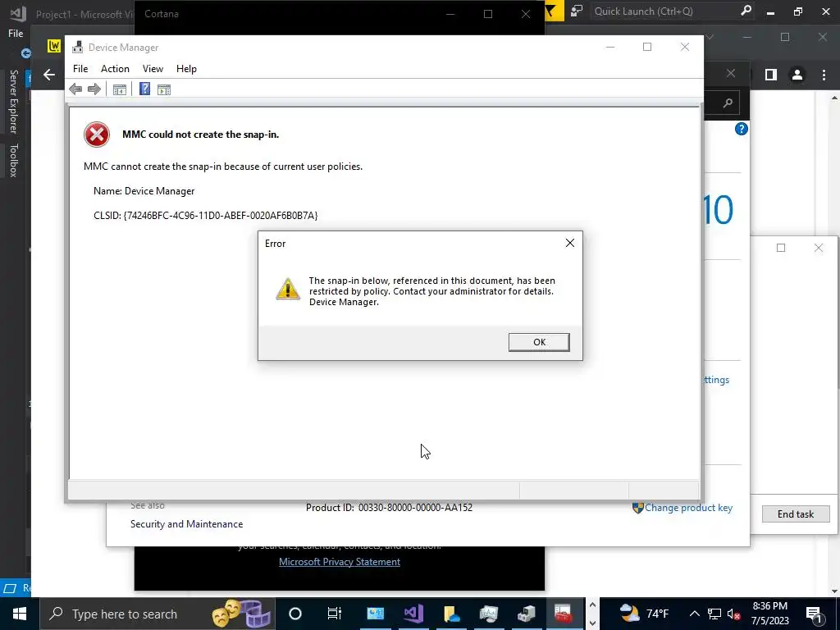Click the red toolbox taskbar icon
Image resolution: width=840 pixels, height=630 pixels.
pos(564,614)
